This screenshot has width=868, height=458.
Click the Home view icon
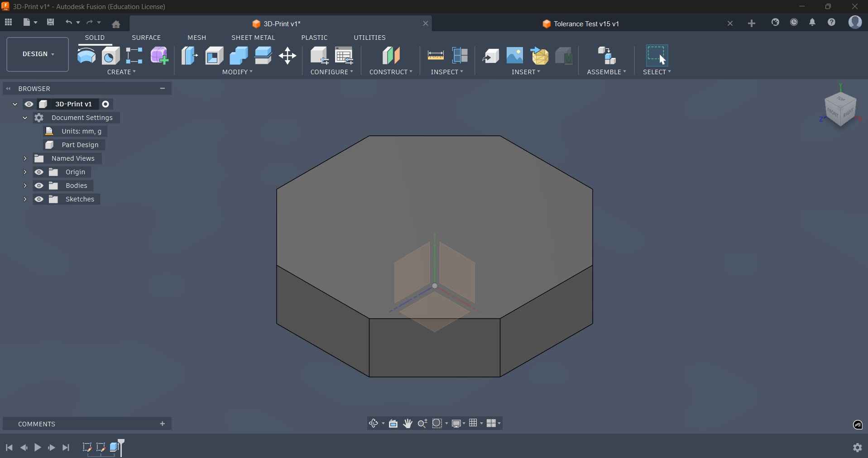click(x=116, y=24)
